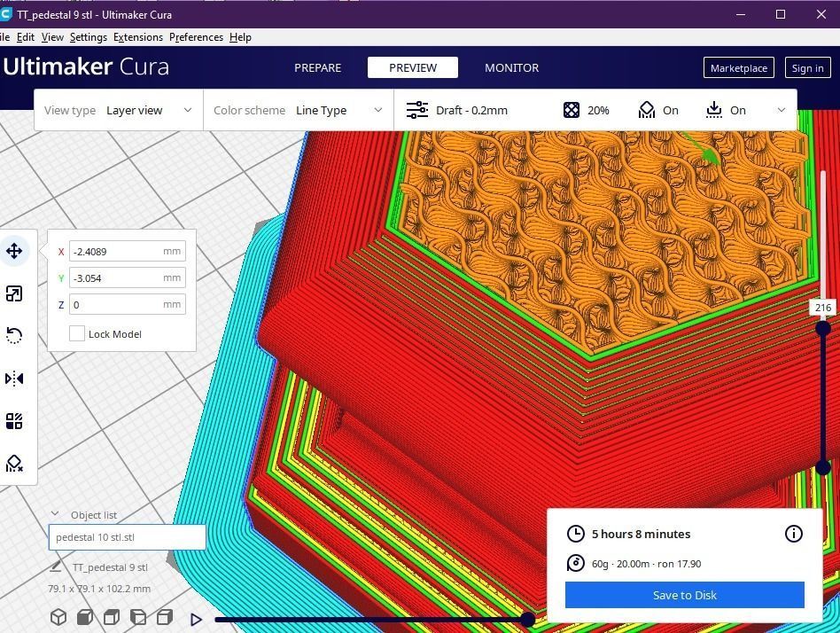The image size is (840, 633).
Task: Click the clock print time icon
Action: pyautogui.click(x=575, y=534)
